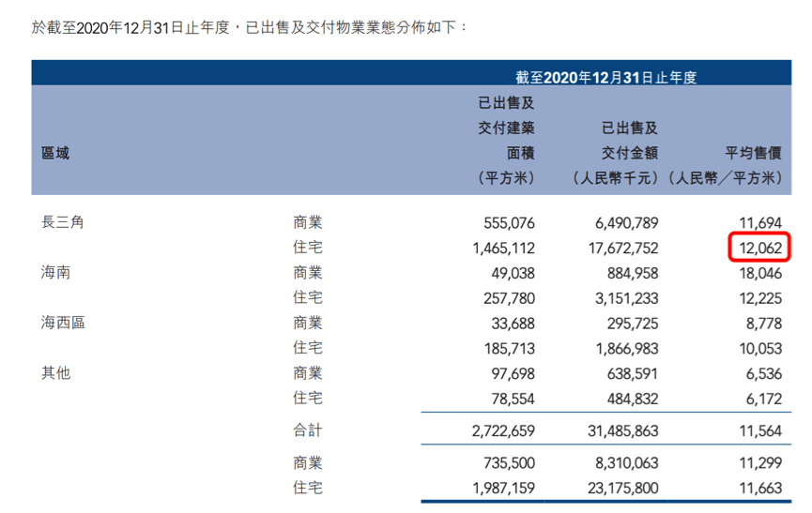Screen dimensions: 812x513
Task: Select the area value 185,713
Action: (510, 349)
